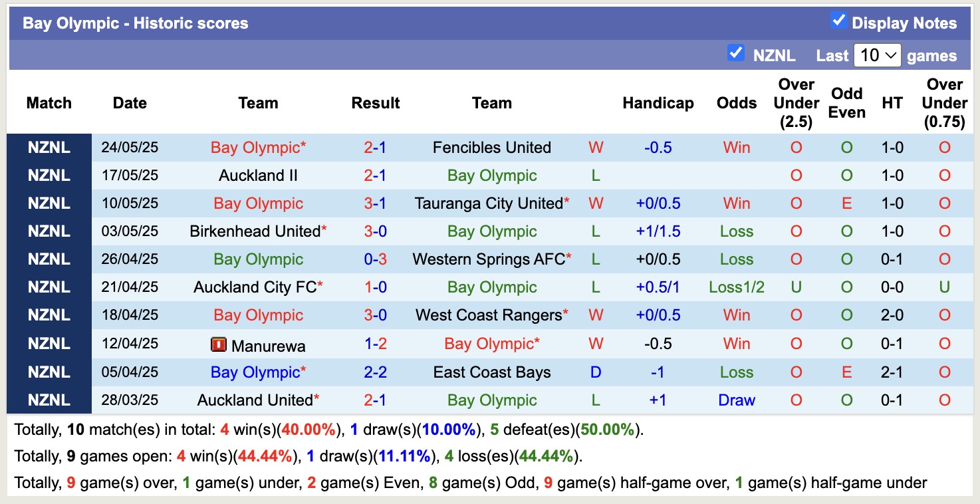
Task: Select the 2-1 result of the Fencibles match
Action: pos(375,148)
